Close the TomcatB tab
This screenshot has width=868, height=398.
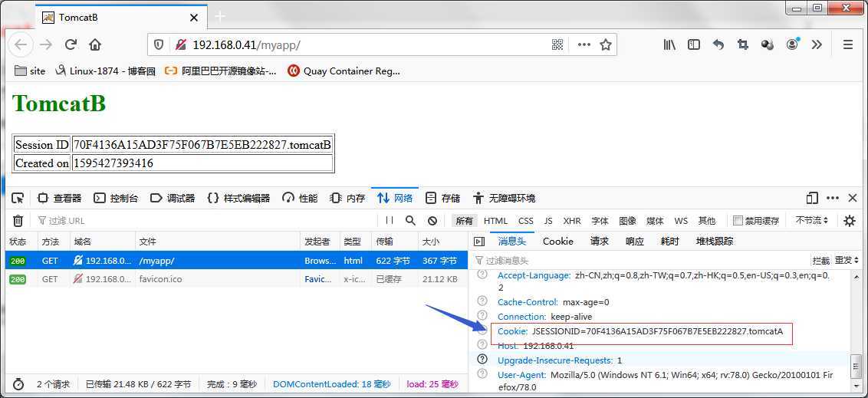click(x=194, y=18)
